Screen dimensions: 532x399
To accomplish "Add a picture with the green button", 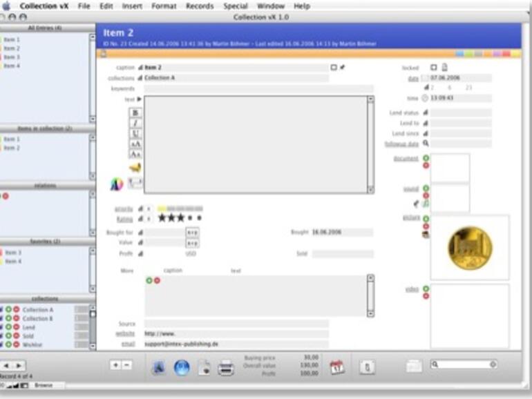I will point(426,219).
